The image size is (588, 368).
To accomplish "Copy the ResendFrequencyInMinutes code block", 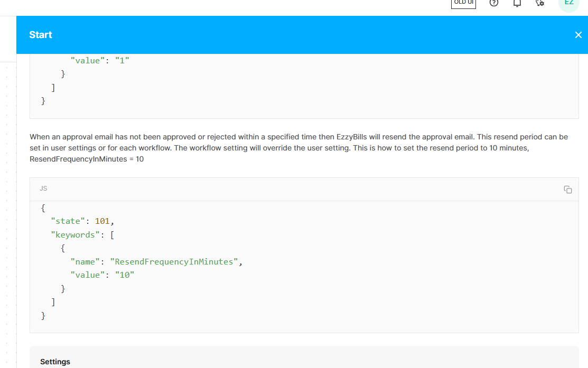I will tap(568, 190).
